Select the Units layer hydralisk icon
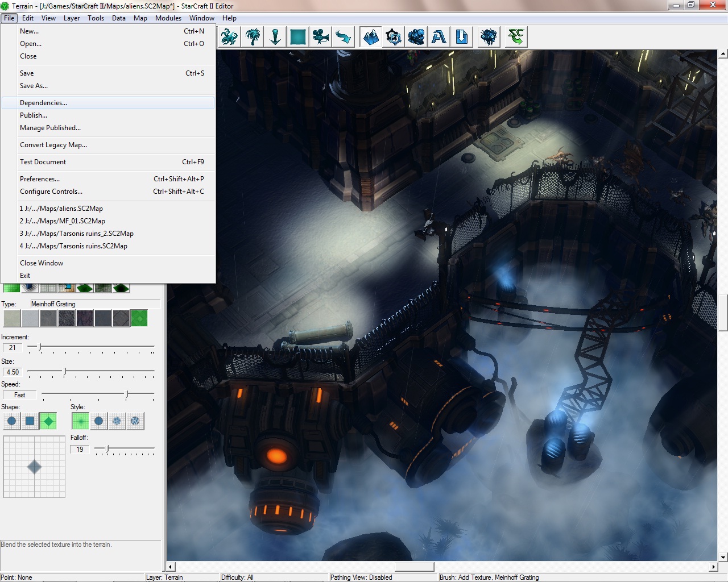The image size is (728, 582). 229,38
